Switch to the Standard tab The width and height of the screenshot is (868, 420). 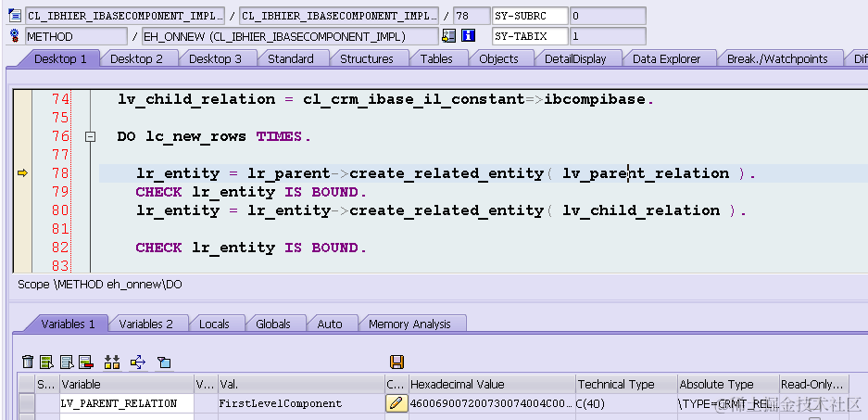(x=291, y=58)
